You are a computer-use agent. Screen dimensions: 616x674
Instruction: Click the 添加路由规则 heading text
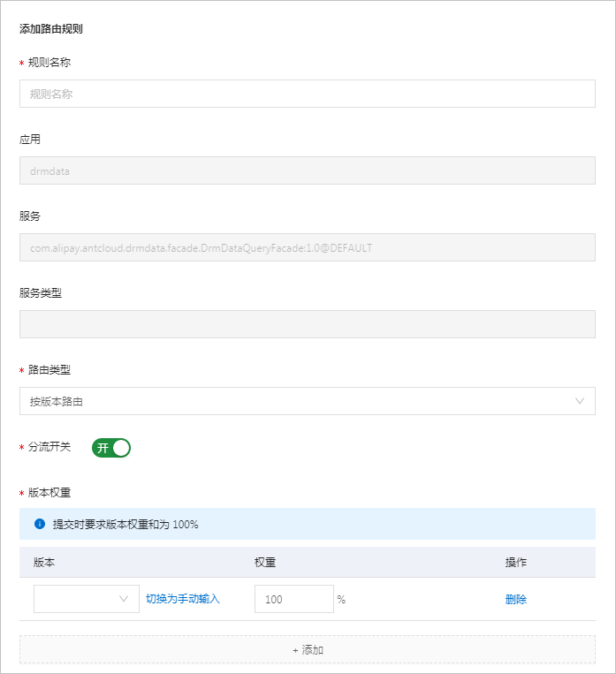pos(50,29)
